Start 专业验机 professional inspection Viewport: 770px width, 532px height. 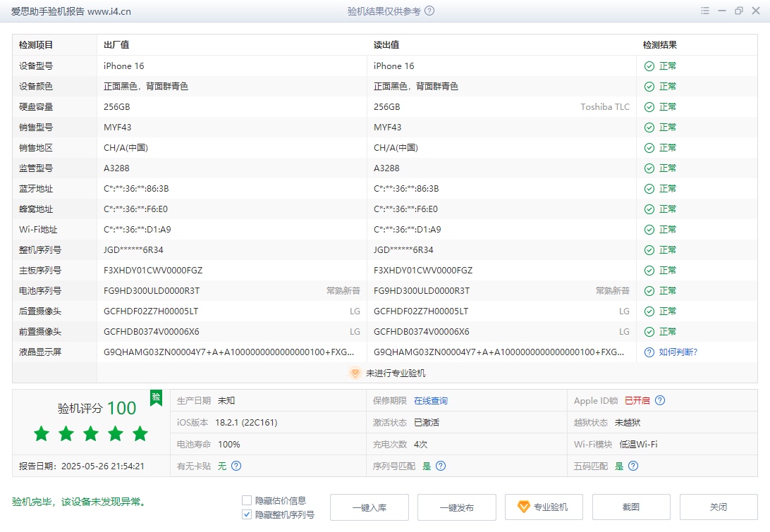(x=544, y=507)
